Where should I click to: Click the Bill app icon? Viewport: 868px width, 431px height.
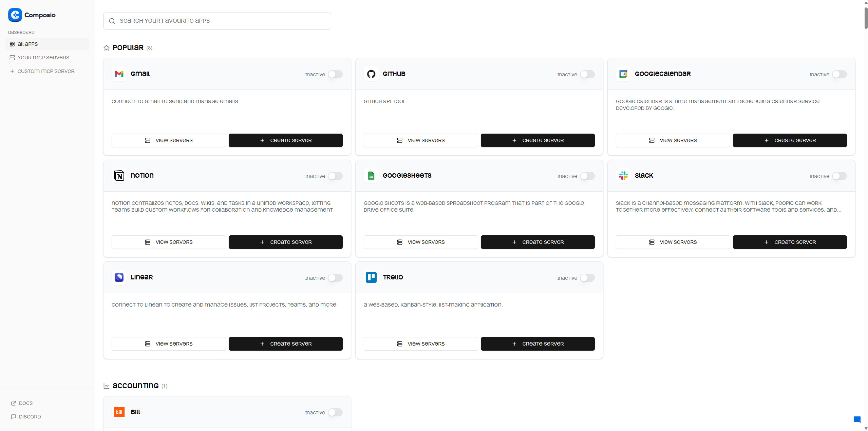[119, 412]
